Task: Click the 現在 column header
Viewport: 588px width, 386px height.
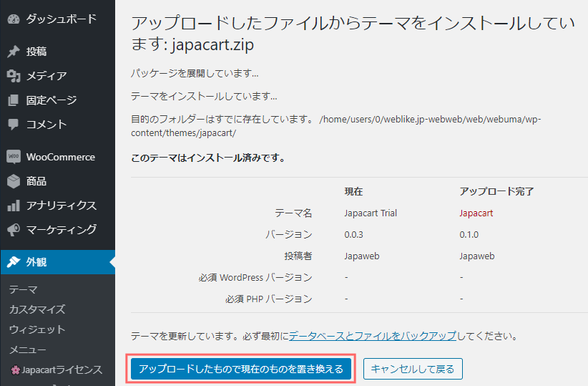Action: tap(353, 191)
